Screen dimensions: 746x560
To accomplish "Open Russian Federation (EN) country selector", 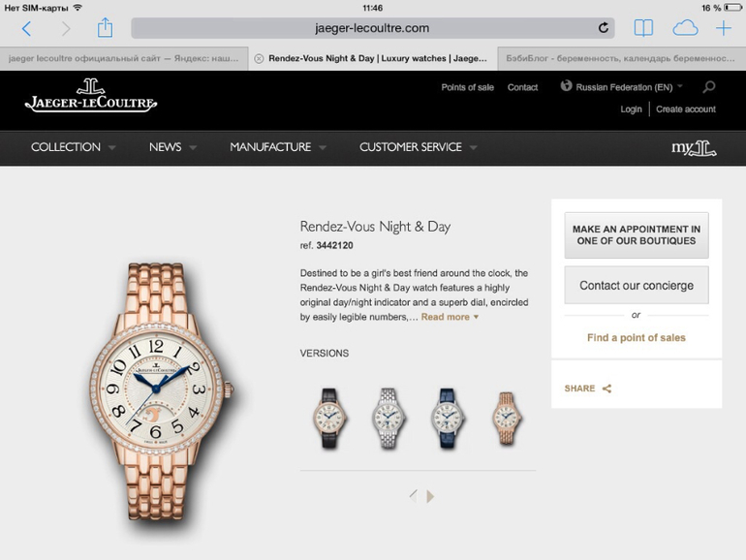I will coord(621,87).
